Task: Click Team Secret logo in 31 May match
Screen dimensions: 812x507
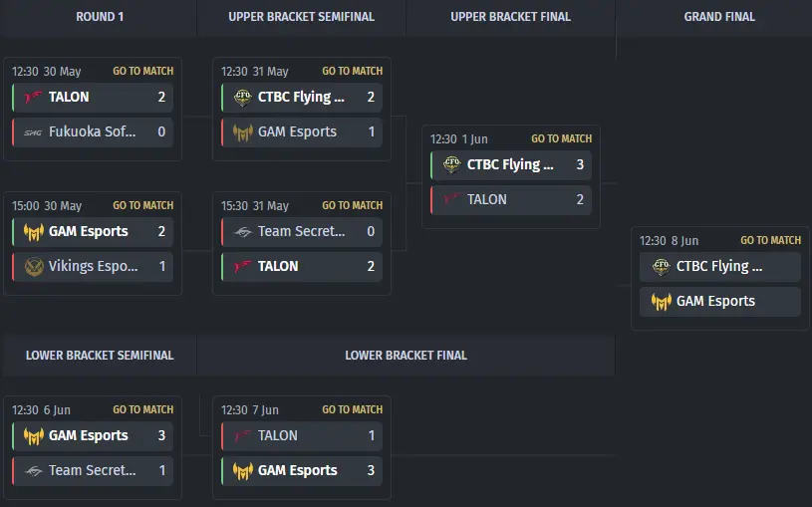Action: coord(242,231)
